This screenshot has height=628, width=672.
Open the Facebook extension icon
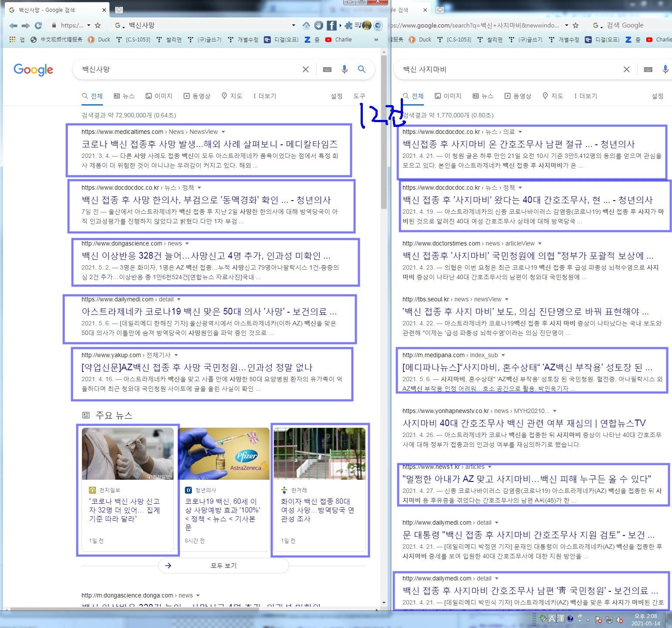(x=331, y=25)
